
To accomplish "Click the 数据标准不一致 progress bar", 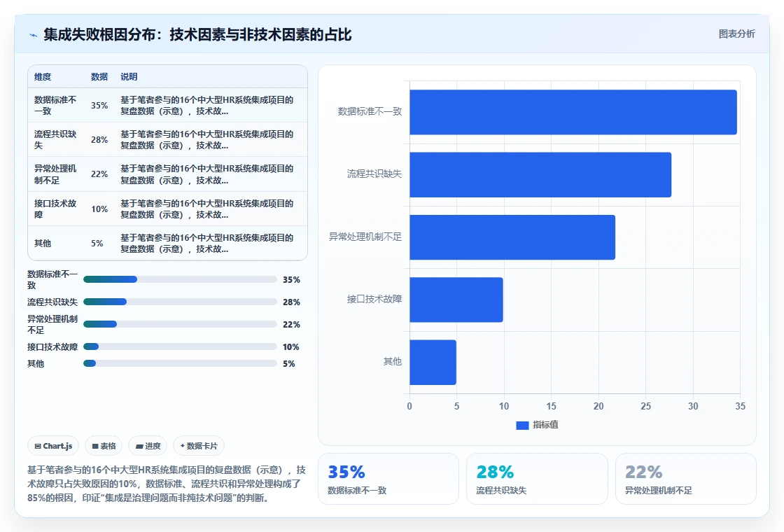I will pyautogui.click(x=180, y=279).
